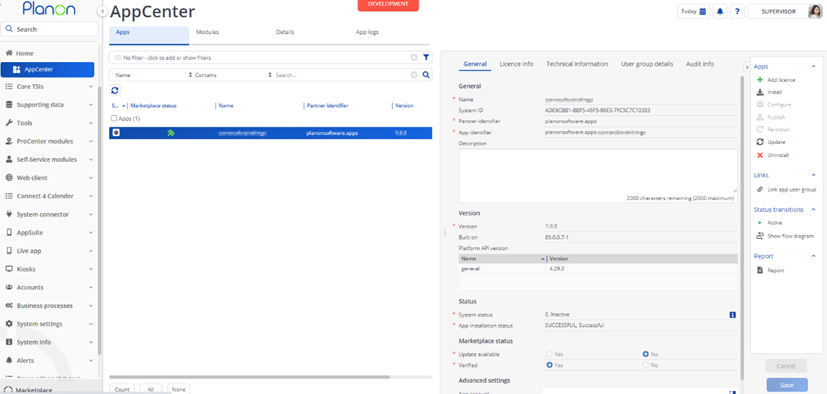Screen dimensions: 827x394
Task: Open AppCenter from the sidebar
Action: click(47, 70)
